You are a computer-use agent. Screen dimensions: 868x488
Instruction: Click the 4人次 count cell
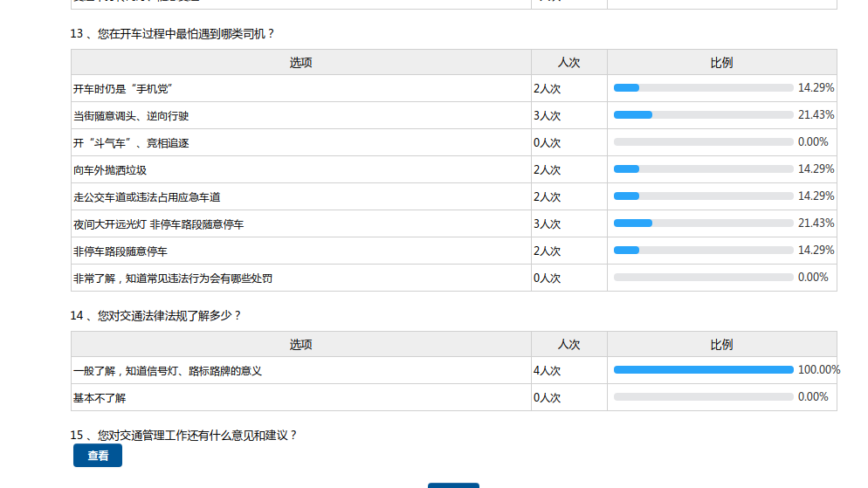coord(548,371)
